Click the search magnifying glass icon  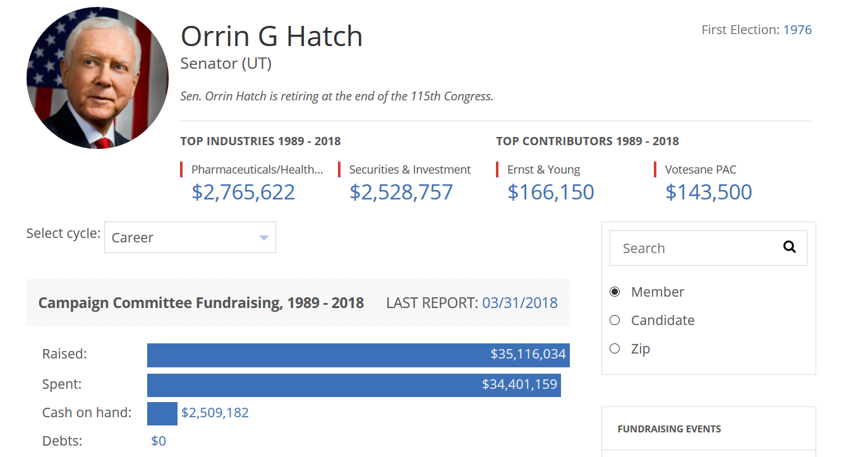789,247
